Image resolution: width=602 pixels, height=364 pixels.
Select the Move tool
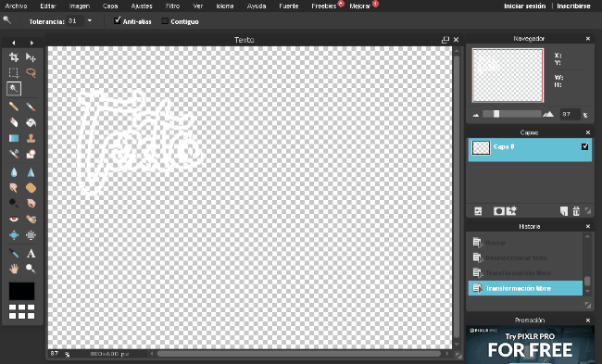point(31,57)
